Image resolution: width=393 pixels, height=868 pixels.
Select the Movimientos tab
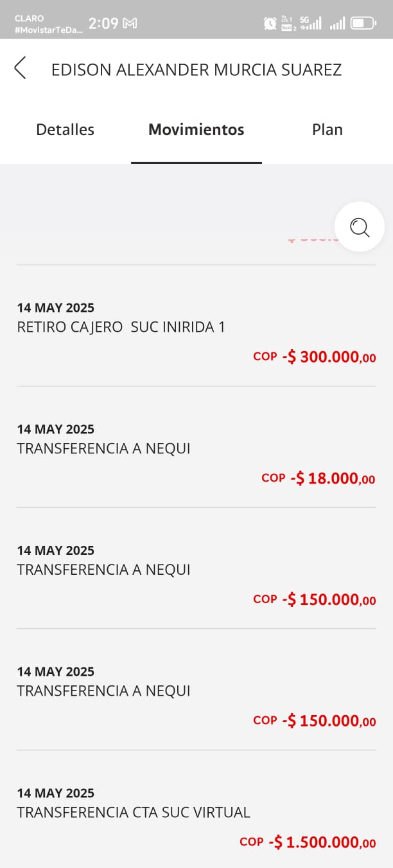point(197,130)
